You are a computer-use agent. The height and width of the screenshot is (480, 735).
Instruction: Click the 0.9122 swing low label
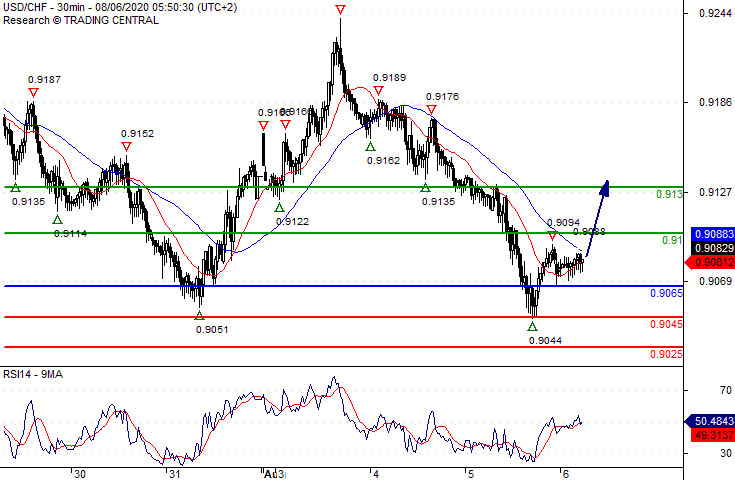point(292,222)
